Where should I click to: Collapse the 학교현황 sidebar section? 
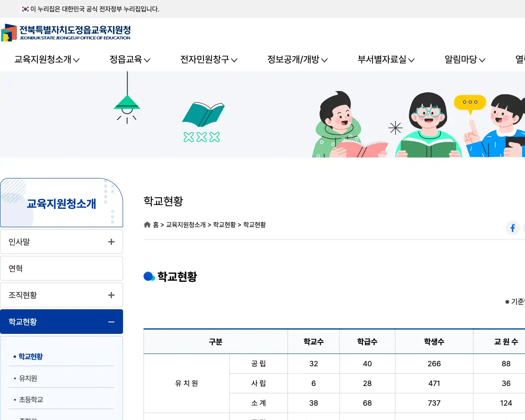[111, 322]
